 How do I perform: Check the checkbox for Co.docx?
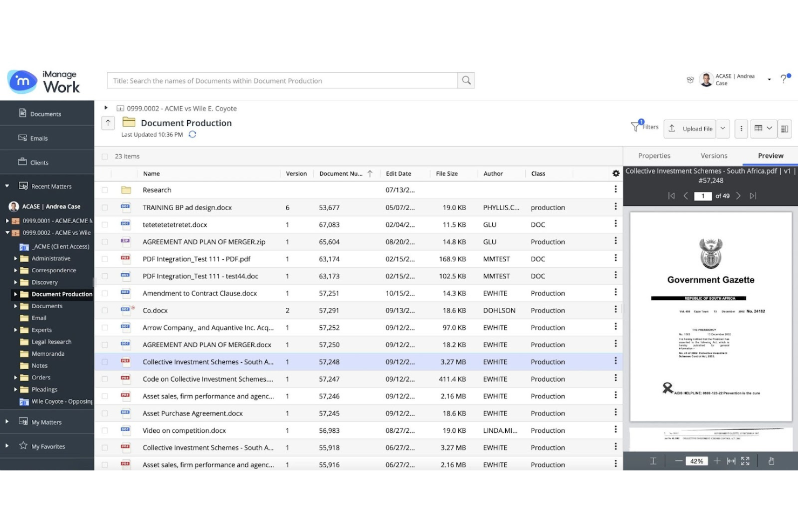pos(104,310)
